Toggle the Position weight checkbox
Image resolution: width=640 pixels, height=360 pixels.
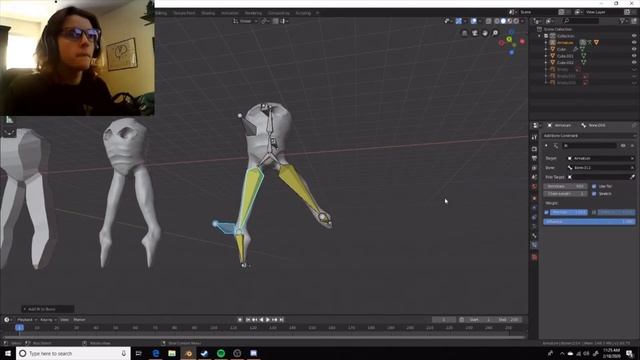pos(546,212)
